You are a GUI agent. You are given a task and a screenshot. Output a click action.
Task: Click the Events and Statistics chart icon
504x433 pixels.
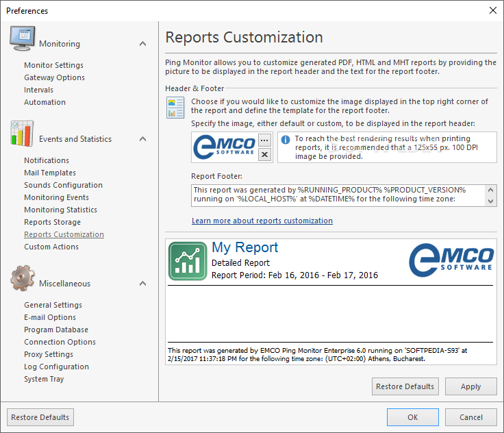[x=22, y=134]
